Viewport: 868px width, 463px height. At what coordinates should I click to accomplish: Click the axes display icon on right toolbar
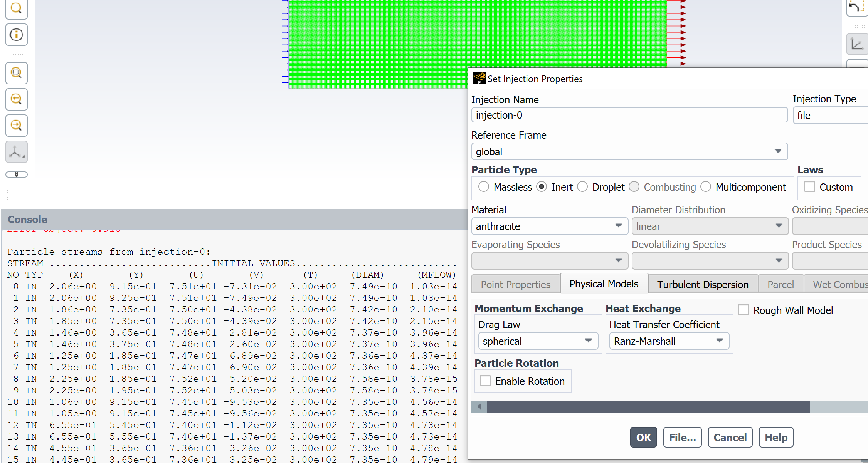pos(857,44)
